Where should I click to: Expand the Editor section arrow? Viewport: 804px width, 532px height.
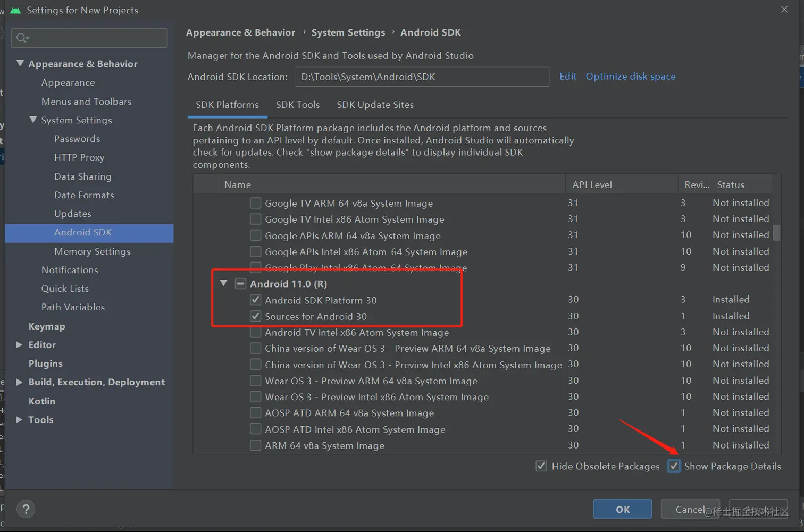pyautogui.click(x=19, y=345)
